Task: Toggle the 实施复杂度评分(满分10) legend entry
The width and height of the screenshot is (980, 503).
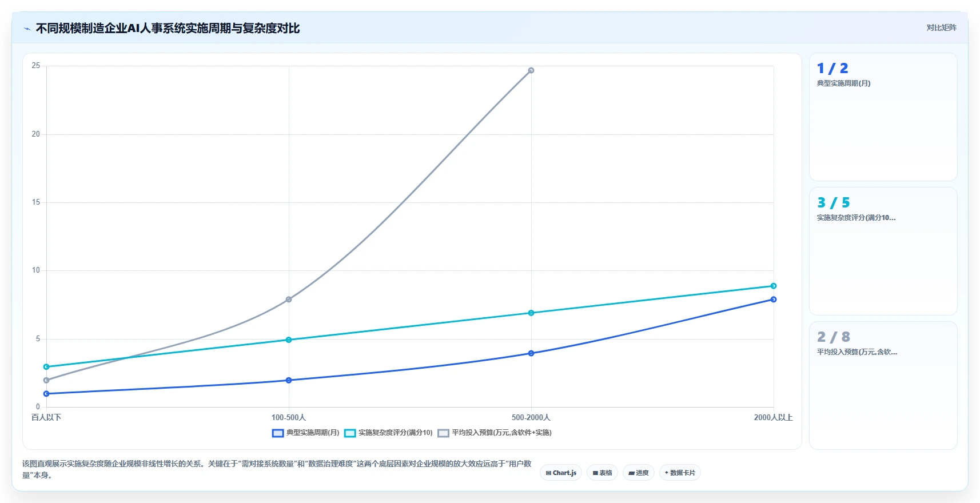Action: (x=388, y=433)
